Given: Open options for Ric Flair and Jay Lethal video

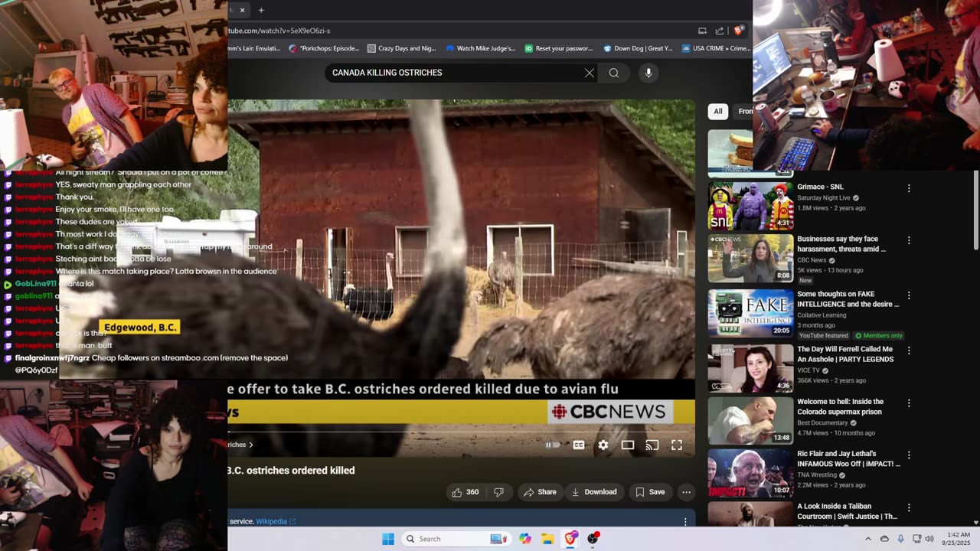Looking at the screenshot, I should point(909,455).
